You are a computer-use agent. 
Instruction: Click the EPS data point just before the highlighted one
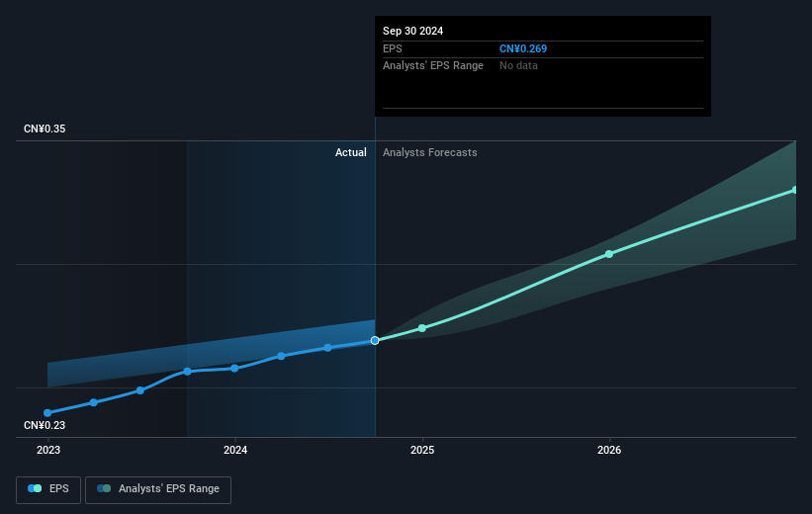(x=327, y=348)
